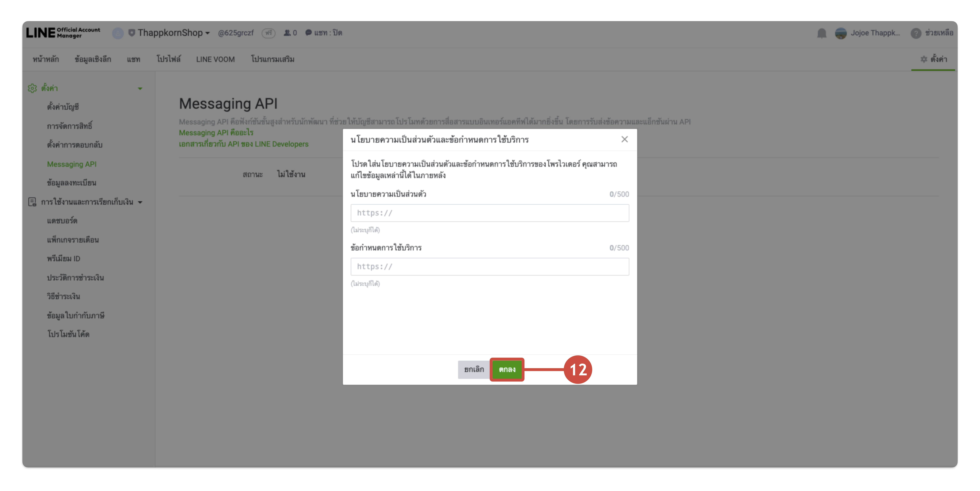This screenshot has height=491, width=980.
Task: Open the notifications bell
Action: click(821, 33)
